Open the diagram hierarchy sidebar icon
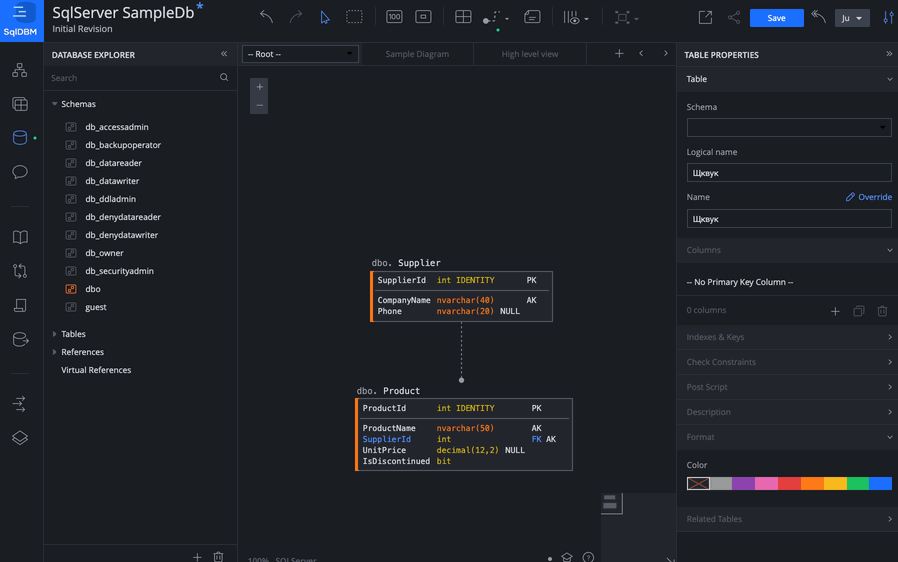 click(x=19, y=70)
